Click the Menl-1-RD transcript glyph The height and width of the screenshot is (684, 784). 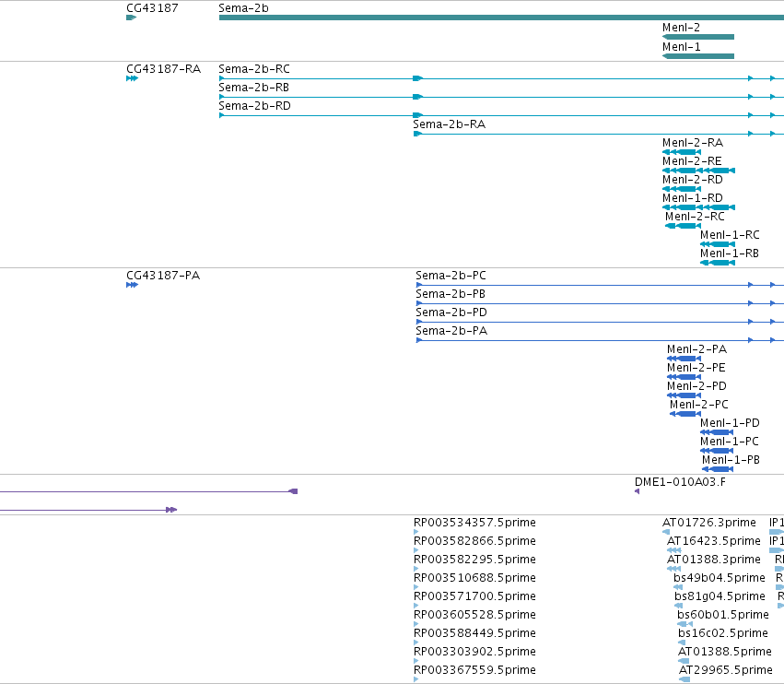(698, 207)
